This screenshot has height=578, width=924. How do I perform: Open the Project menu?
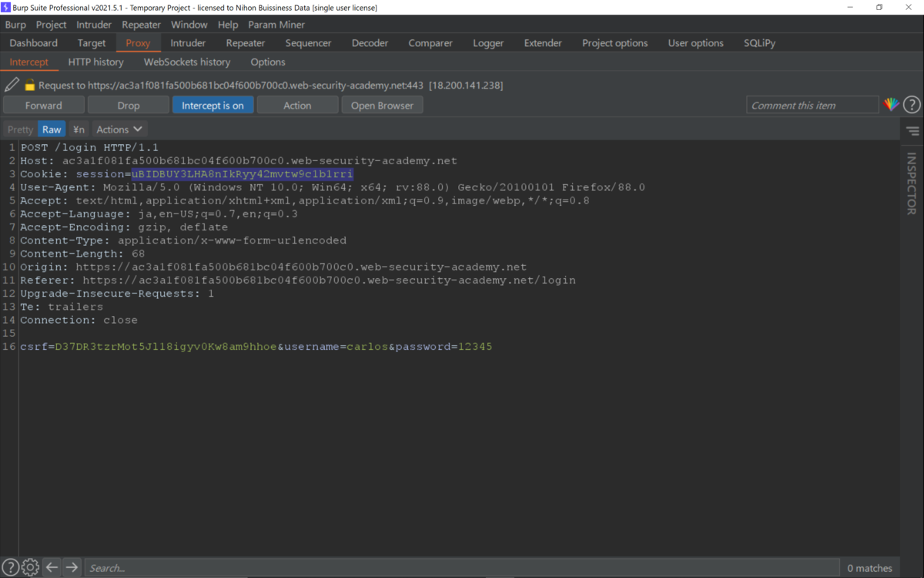point(51,25)
